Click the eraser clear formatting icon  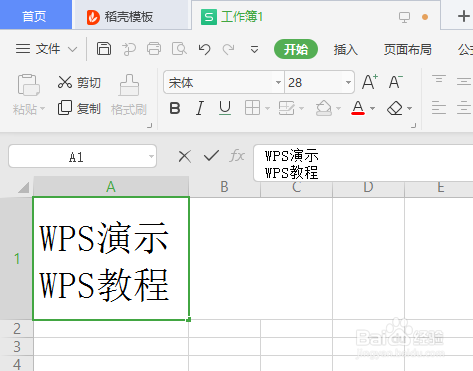click(395, 108)
